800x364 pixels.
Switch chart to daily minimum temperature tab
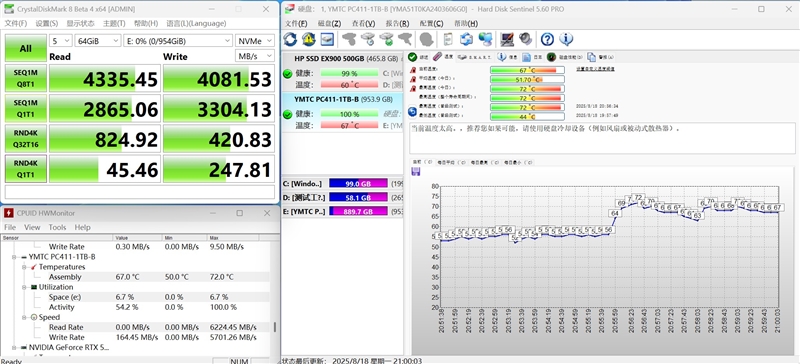[x=518, y=162]
